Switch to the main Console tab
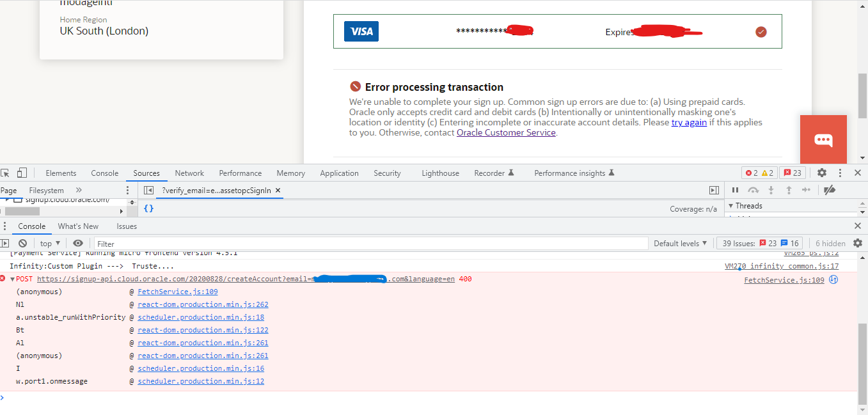This screenshot has height=415, width=868. (x=105, y=173)
